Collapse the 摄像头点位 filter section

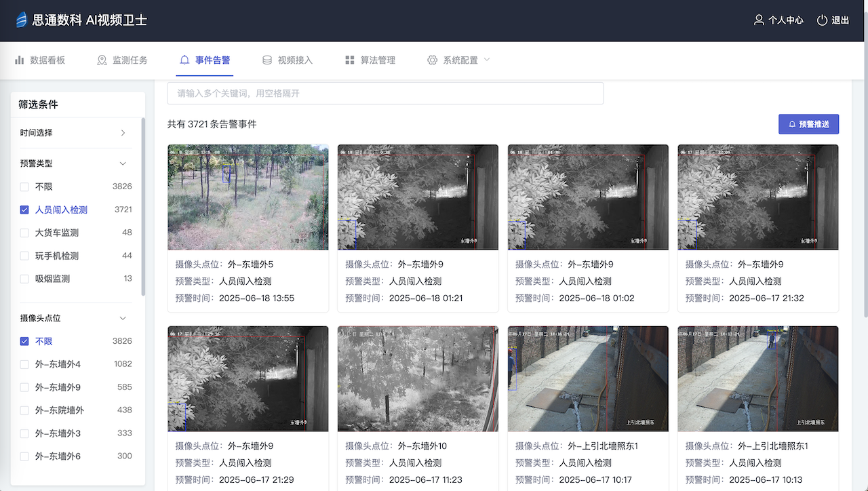click(x=123, y=318)
